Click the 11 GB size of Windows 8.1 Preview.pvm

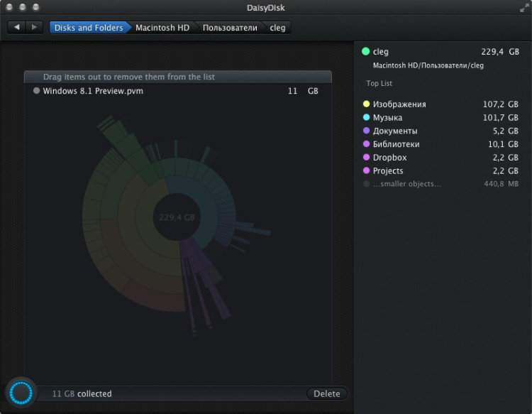click(x=303, y=91)
